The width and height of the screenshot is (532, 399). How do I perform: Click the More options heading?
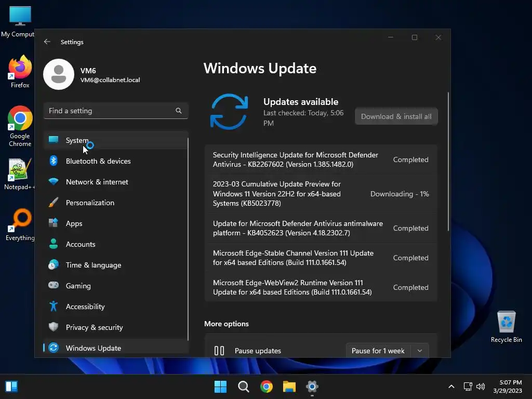(x=227, y=324)
